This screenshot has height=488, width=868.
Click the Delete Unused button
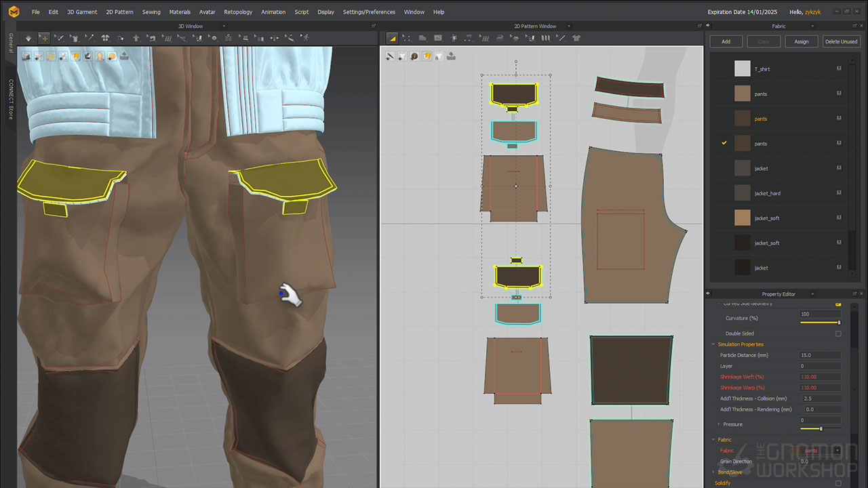pyautogui.click(x=841, y=41)
